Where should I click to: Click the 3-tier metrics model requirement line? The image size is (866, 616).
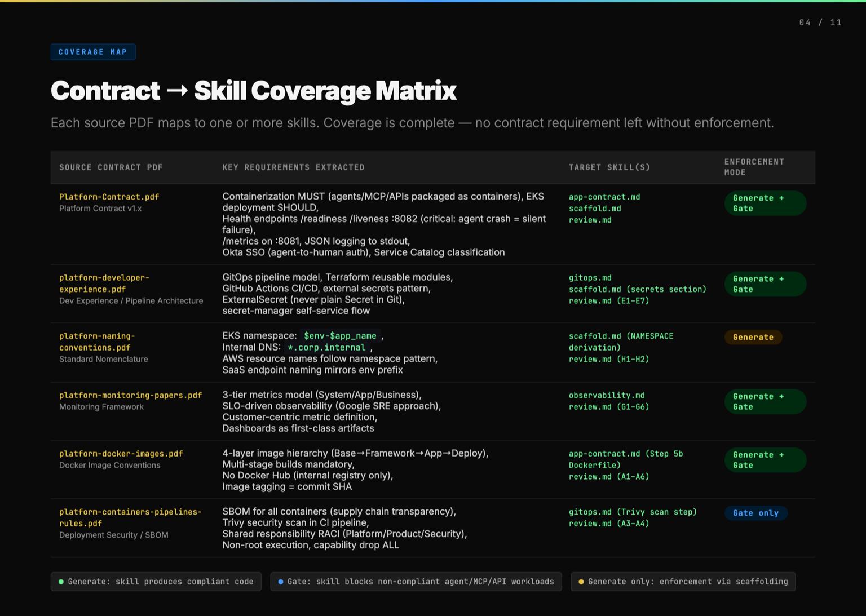pos(322,395)
